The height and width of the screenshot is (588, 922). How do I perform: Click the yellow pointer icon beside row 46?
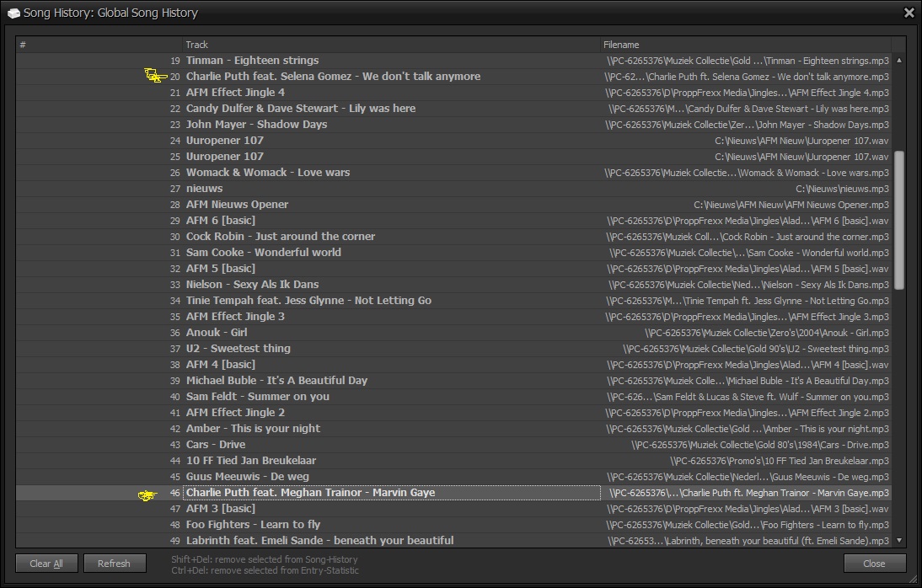[147, 494]
